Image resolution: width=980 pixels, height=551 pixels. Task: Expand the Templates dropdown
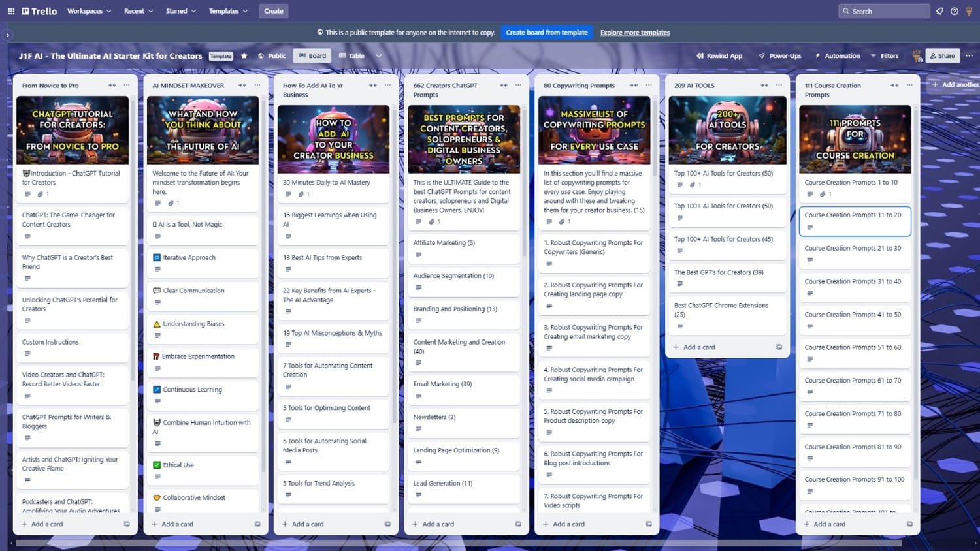coord(228,11)
